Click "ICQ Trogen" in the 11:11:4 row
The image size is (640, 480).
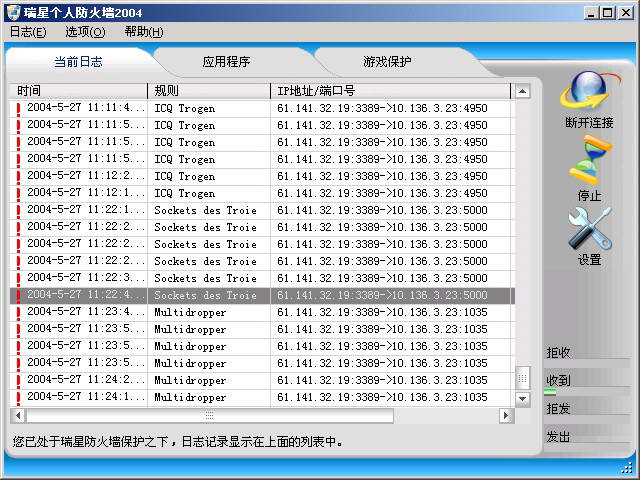[x=184, y=109]
